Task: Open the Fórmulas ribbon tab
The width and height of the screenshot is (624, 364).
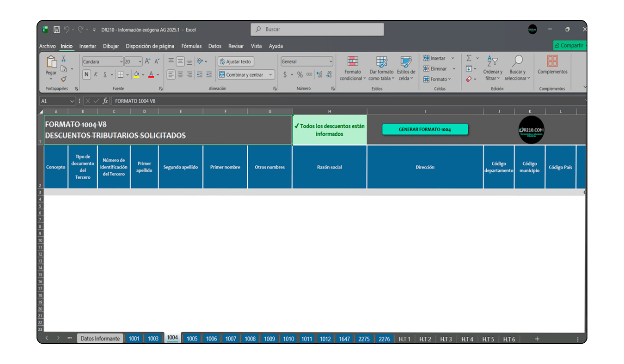Action: click(191, 46)
